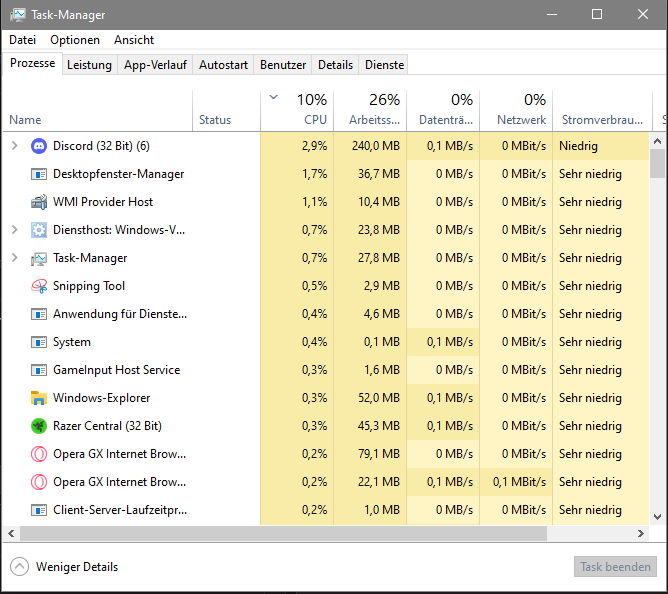The height and width of the screenshot is (594, 668).
Task: Switch to the Benutzer tab
Action: 283,65
